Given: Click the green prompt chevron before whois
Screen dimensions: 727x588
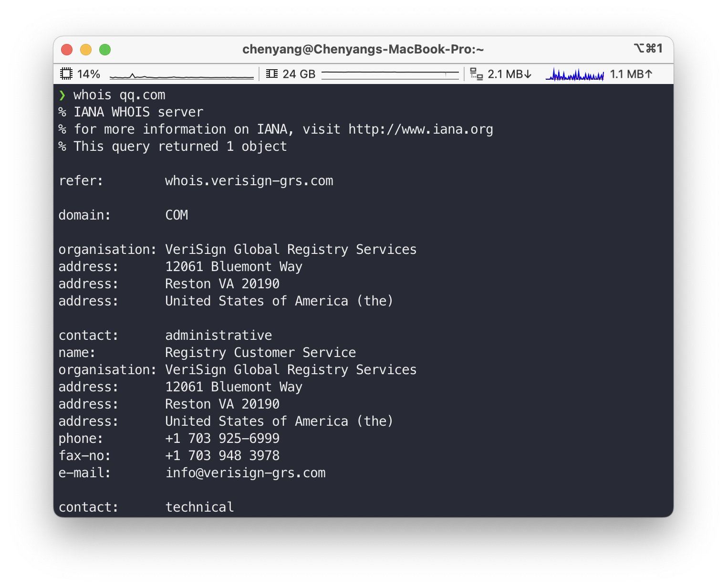Looking at the screenshot, I should coord(62,95).
